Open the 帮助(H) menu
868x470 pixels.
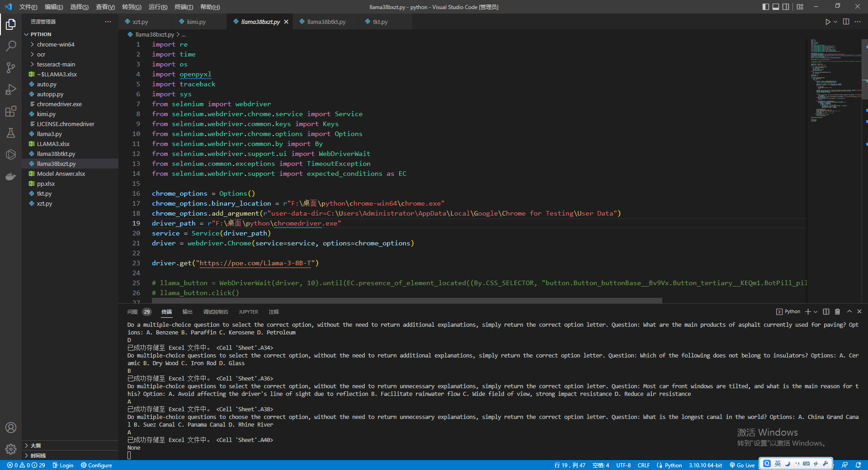tap(210, 7)
